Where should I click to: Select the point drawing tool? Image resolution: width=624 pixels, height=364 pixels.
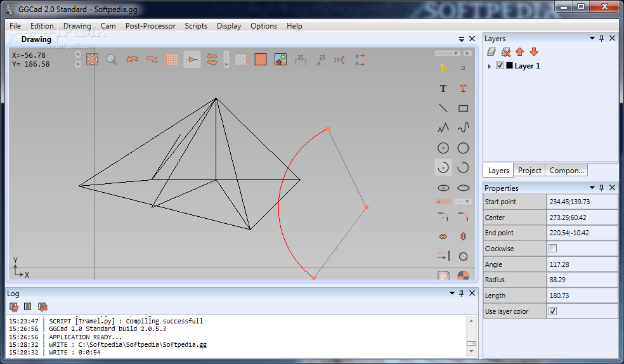[x=463, y=68]
